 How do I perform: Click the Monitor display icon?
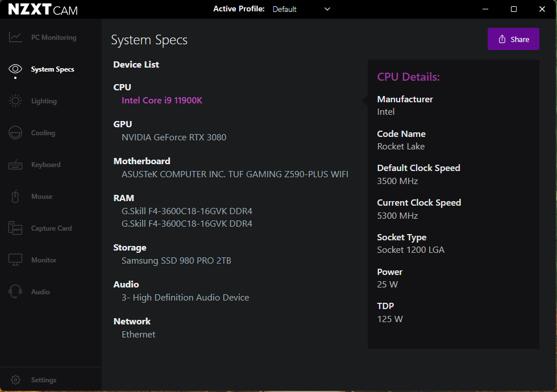point(15,260)
